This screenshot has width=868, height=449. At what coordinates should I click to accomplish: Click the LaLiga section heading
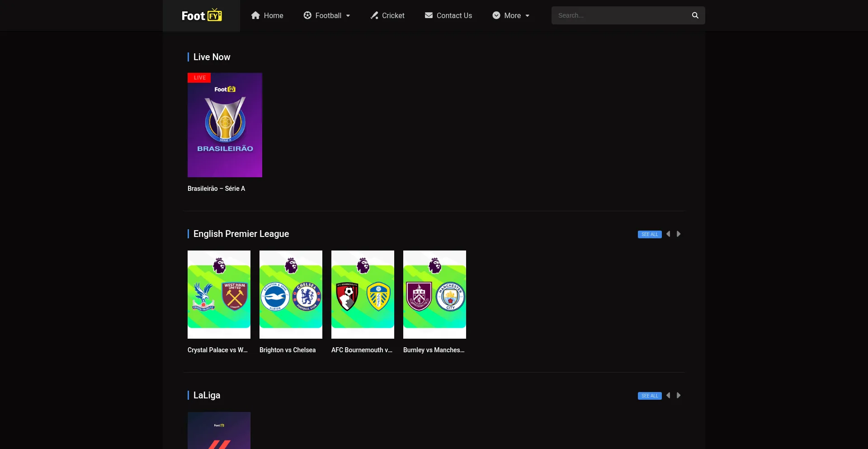click(x=207, y=395)
